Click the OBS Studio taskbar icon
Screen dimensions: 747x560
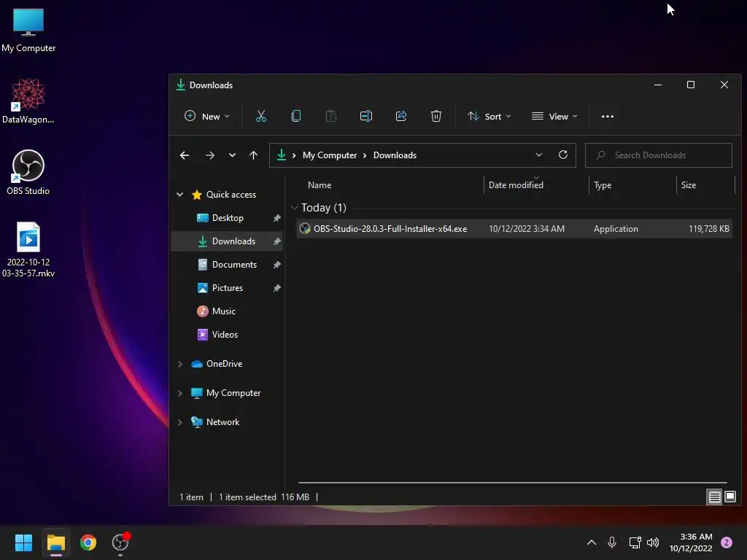(120, 542)
